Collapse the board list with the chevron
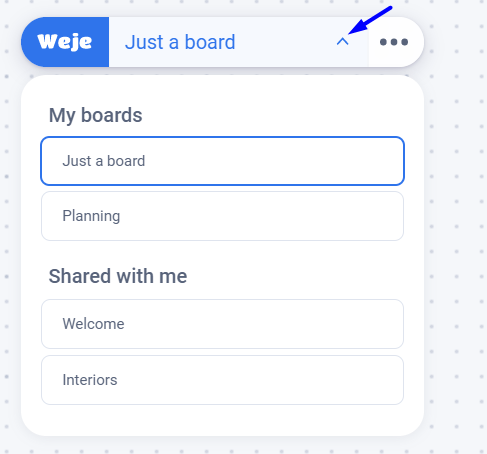Image resolution: width=487 pixels, height=454 pixels. pyautogui.click(x=342, y=42)
